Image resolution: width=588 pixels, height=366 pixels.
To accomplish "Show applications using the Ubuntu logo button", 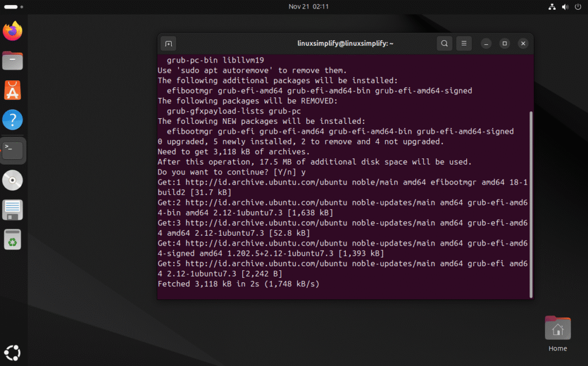I will [13, 352].
